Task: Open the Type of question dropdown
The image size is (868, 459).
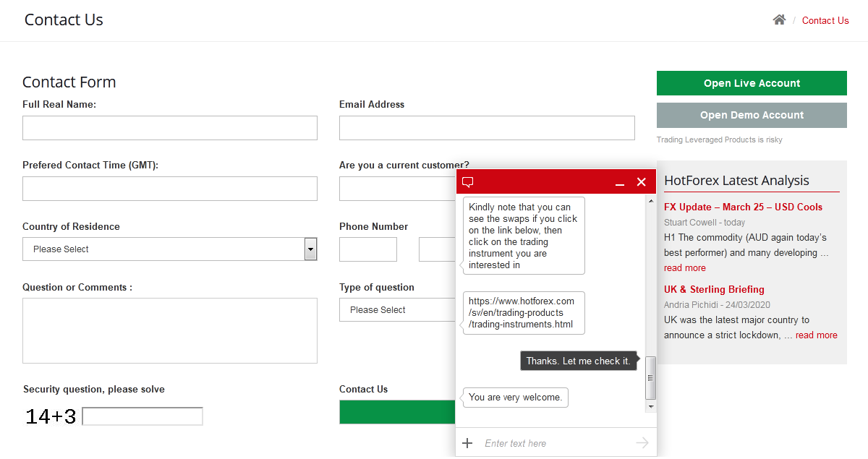Action: tap(398, 309)
